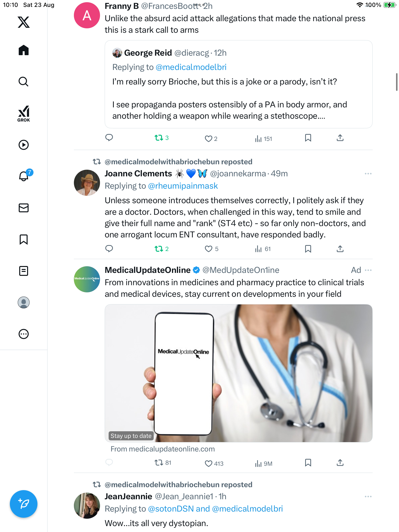Open the medicalupdateonline.com ad image

(x=238, y=373)
